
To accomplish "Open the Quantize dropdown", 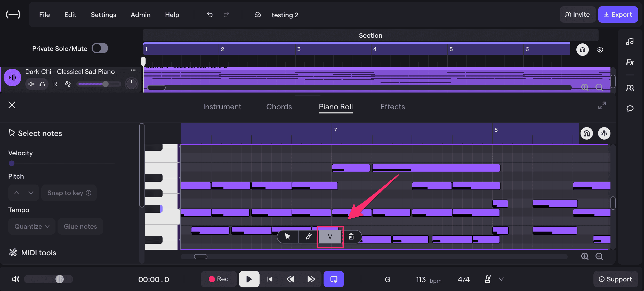I will 32,226.
